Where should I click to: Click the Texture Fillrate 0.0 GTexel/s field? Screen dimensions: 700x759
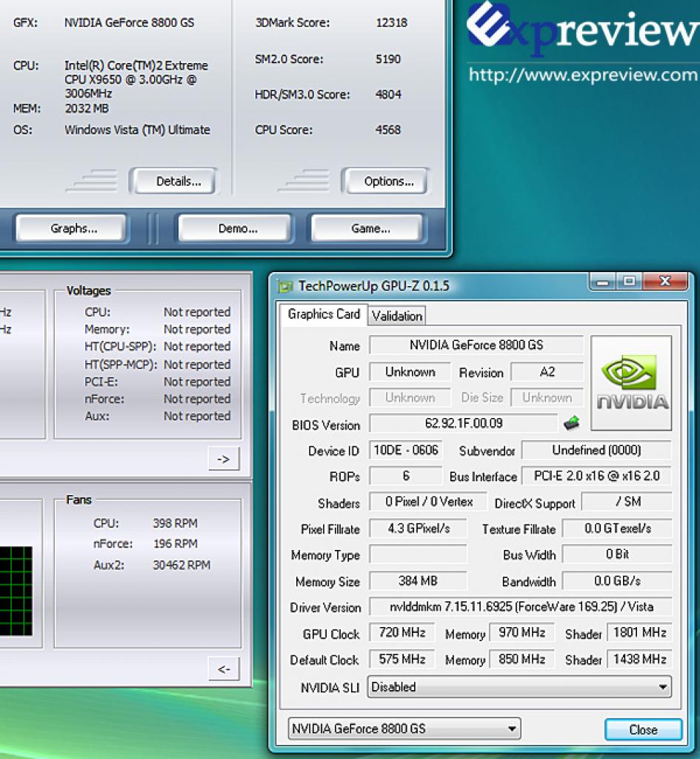(617, 528)
